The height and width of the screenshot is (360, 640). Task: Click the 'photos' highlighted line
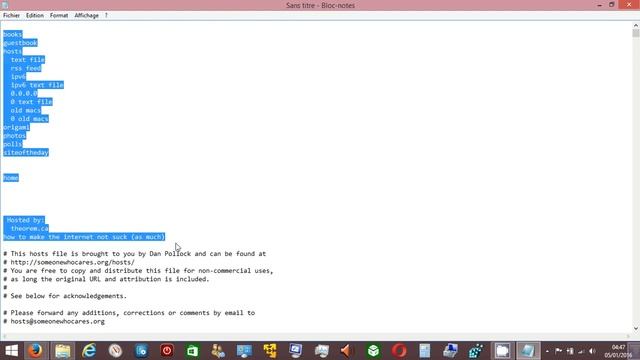coord(15,136)
